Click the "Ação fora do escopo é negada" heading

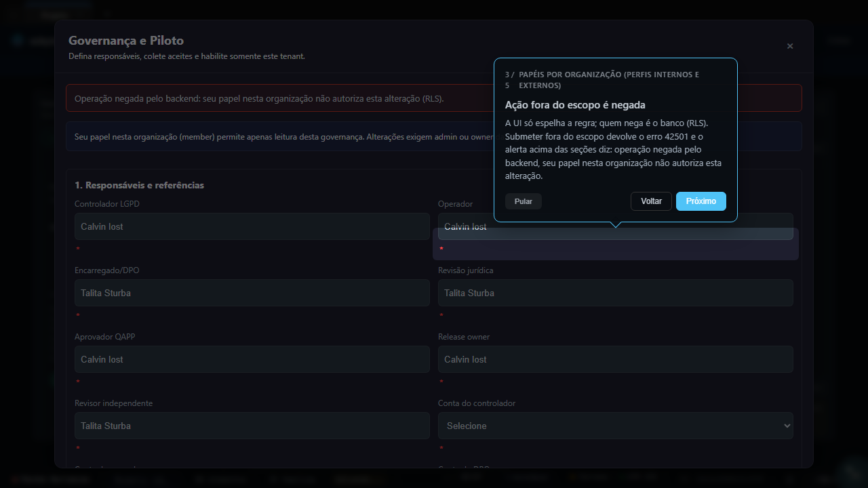click(x=575, y=105)
